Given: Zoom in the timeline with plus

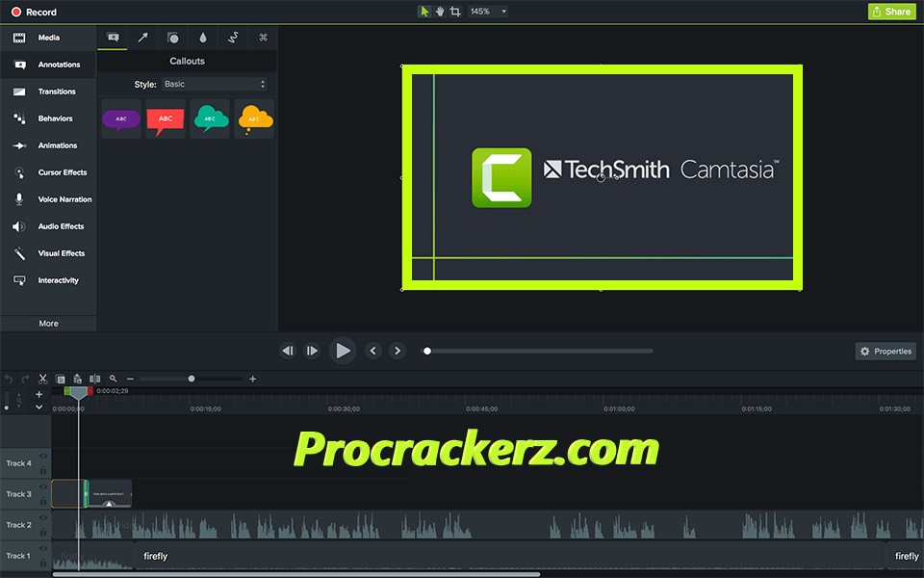Looking at the screenshot, I should click(253, 379).
